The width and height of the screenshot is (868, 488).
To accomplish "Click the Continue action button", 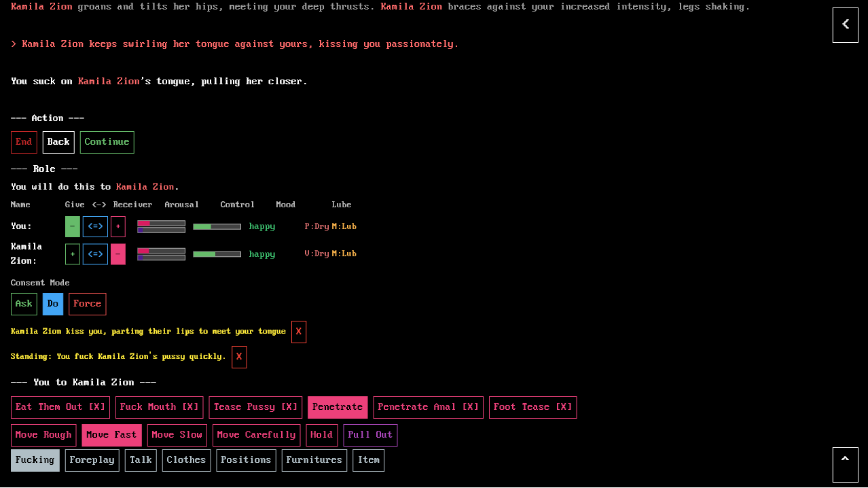I will pos(107,142).
